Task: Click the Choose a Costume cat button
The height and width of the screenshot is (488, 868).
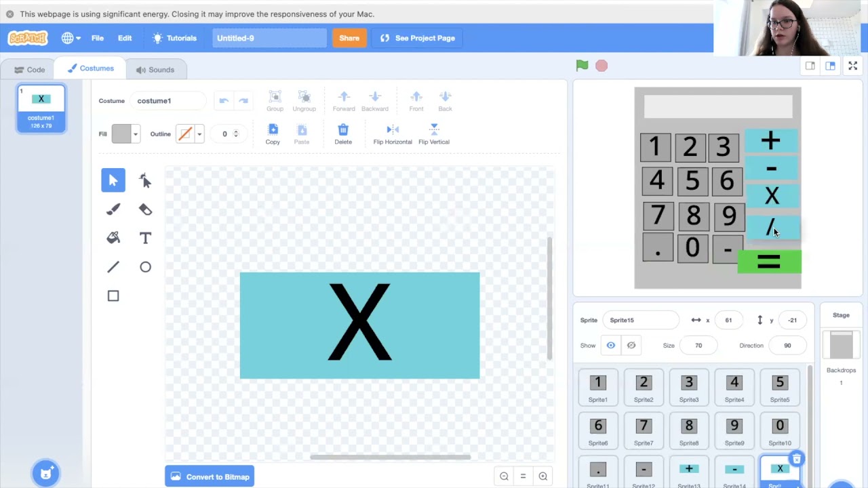Action: coord(46,473)
